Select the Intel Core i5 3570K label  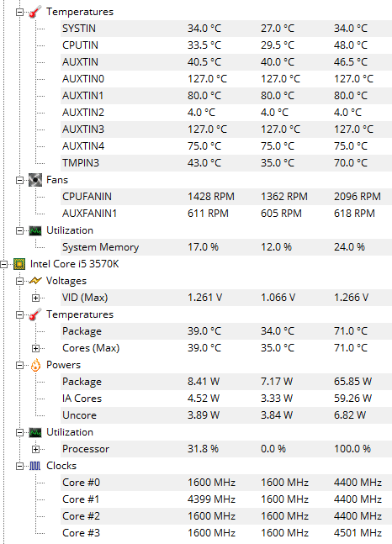coord(75,264)
